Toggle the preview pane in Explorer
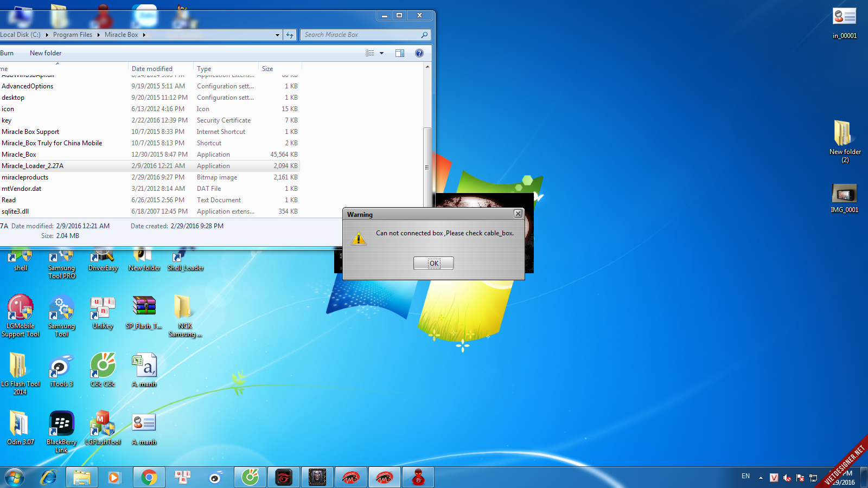 (x=400, y=53)
